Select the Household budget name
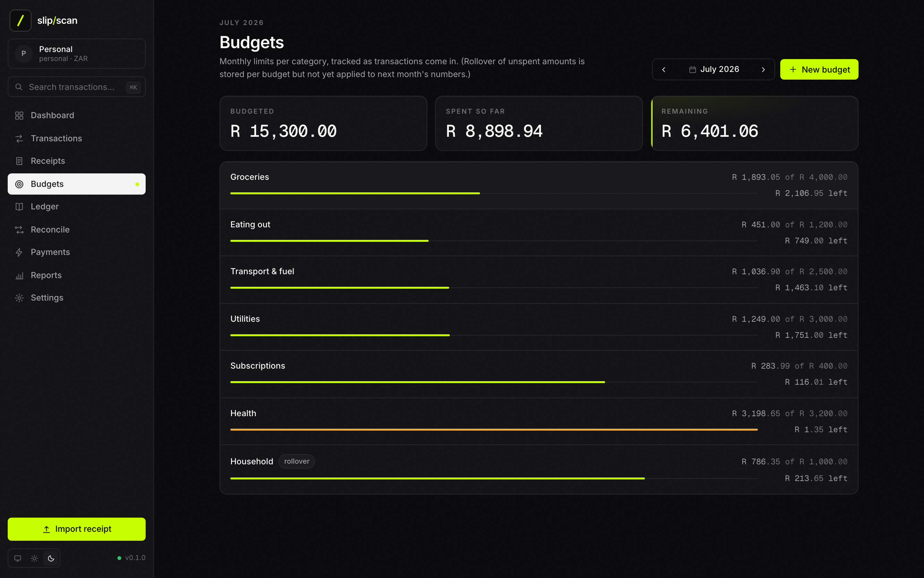This screenshot has height=578, width=924. pyautogui.click(x=252, y=461)
